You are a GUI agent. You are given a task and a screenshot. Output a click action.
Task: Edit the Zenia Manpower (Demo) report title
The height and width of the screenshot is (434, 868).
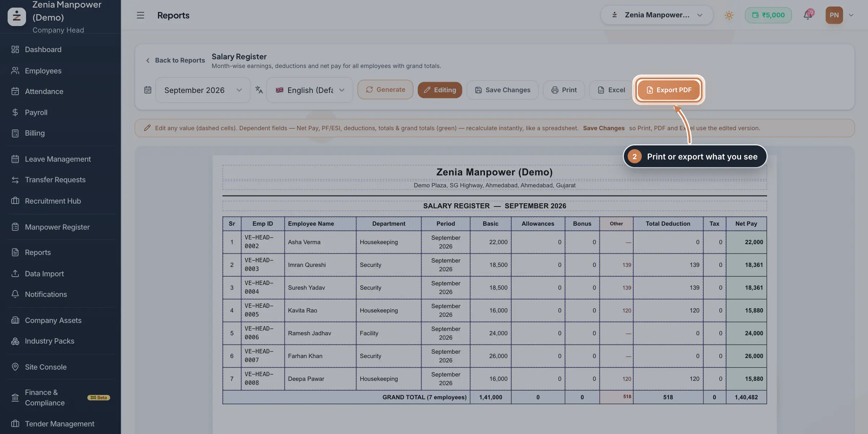click(x=494, y=172)
